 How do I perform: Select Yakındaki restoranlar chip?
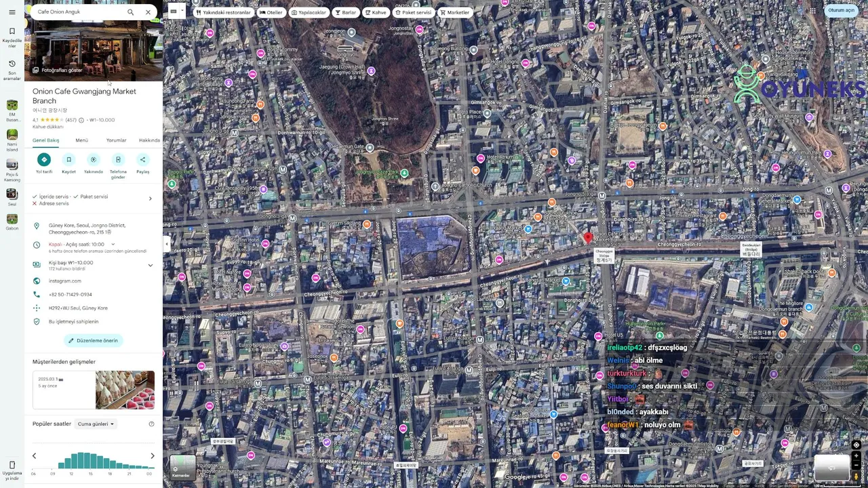(224, 12)
